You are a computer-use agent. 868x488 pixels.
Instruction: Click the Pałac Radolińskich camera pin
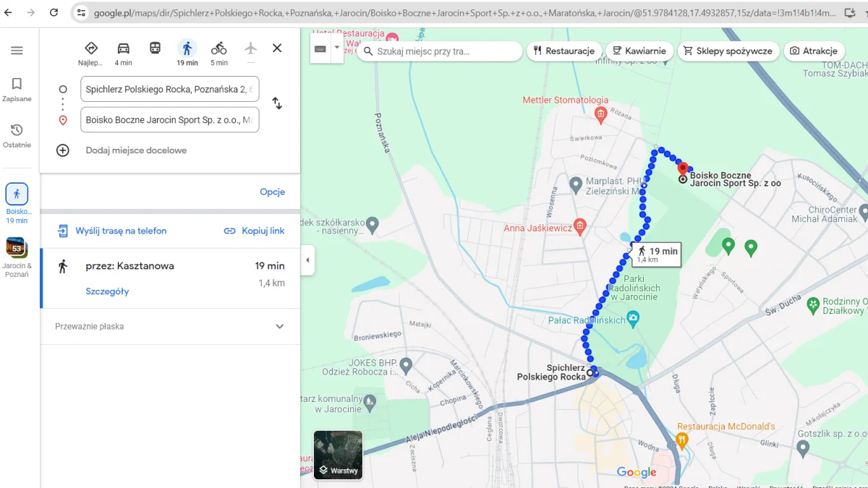(634, 318)
